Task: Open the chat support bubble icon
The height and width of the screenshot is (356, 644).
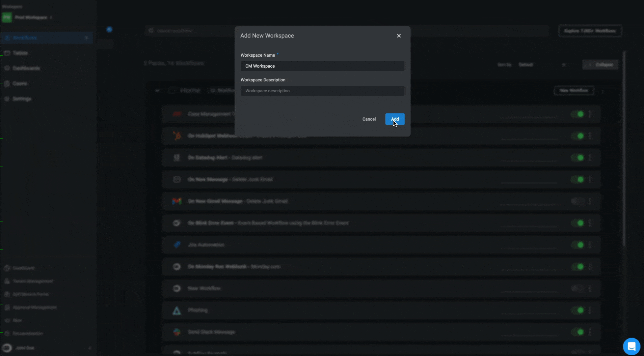Action: [x=631, y=346]
